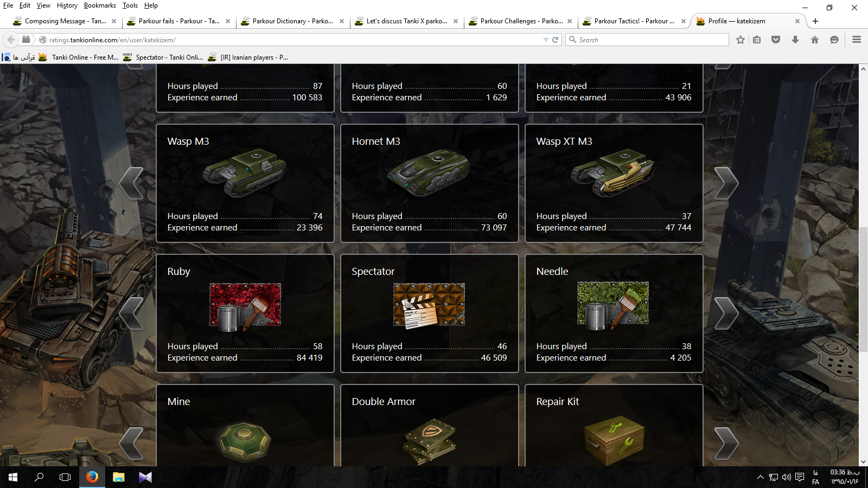Open the Pocket save icon
This screenshot has width=868, height=488.
pos(776,40)
